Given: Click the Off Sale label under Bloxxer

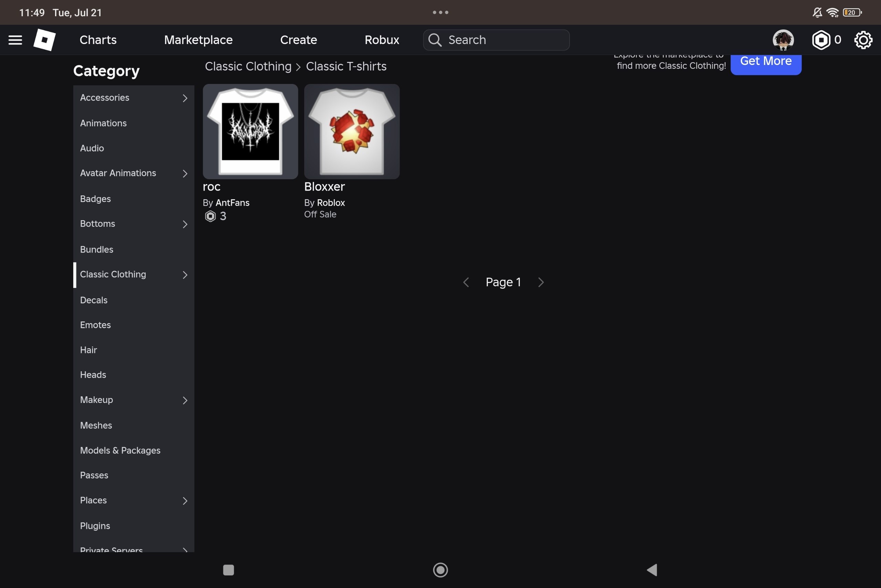Looking at the screenshot, I should pos(320,214).
